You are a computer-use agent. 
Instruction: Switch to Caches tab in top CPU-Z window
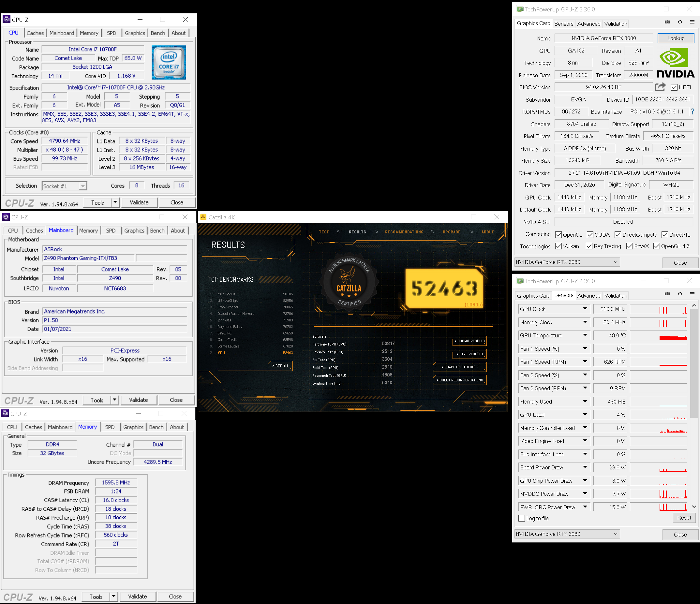point(35,33)
